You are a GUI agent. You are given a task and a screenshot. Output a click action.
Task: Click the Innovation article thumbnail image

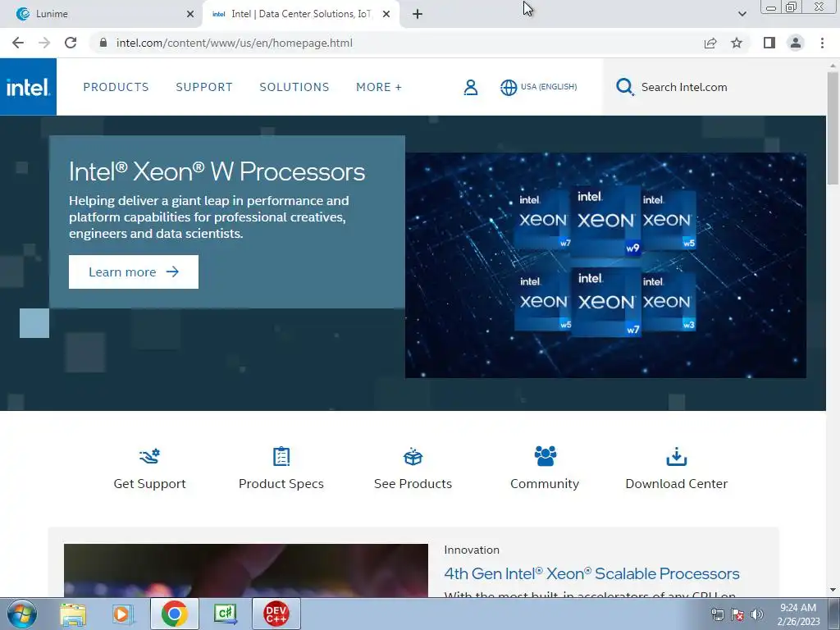pyautogui.click(x=246, y=571)
